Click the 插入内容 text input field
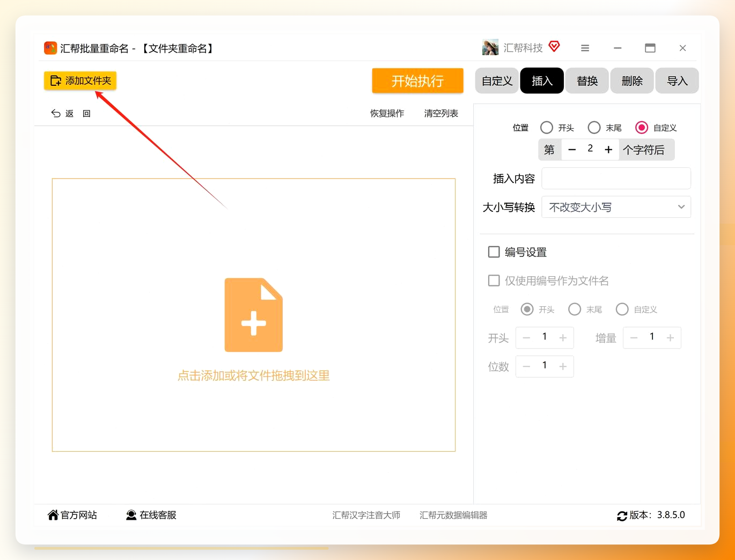Image resolution: width=735 pixels, height=560 pixels. [x=616, y=179]
